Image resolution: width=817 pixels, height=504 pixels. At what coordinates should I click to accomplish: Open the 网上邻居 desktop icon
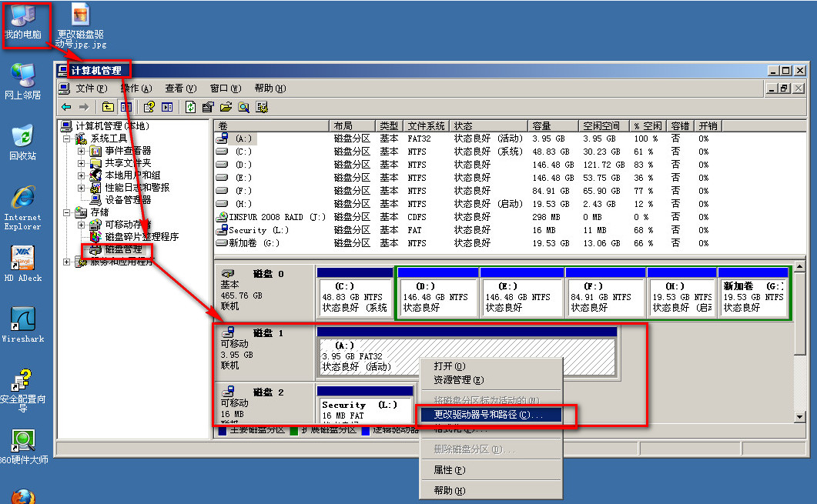pos(22,82)
